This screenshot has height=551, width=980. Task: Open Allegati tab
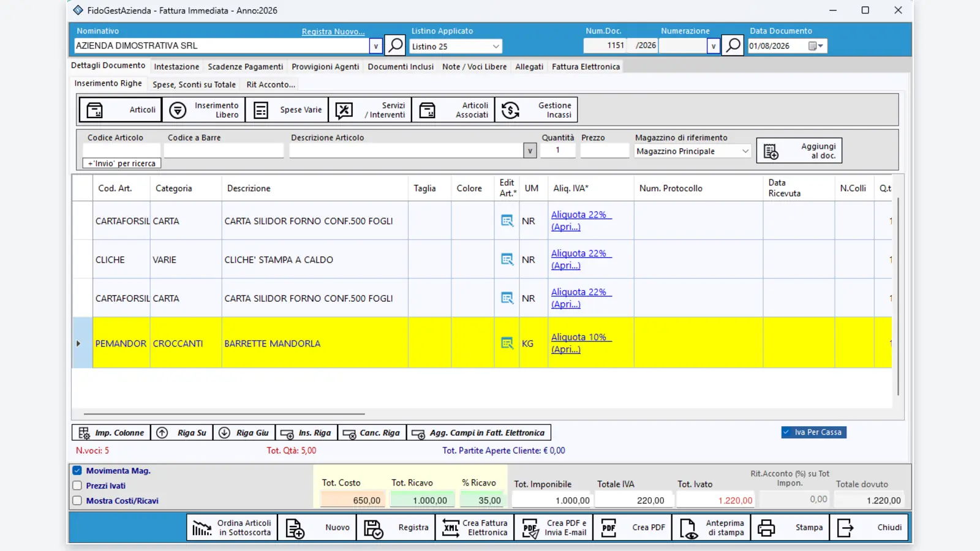click(529, 67)
